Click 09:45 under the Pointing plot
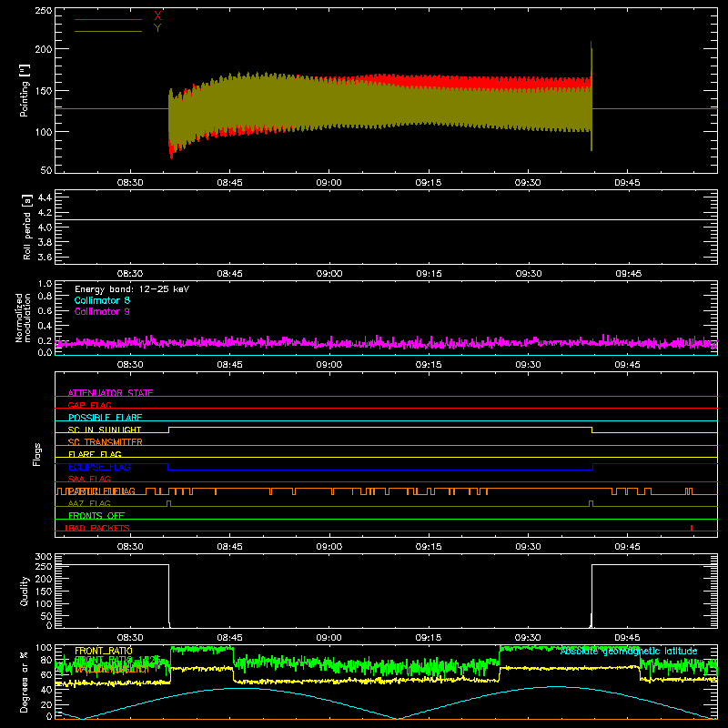Screen dimensions: 728x728 627,183
